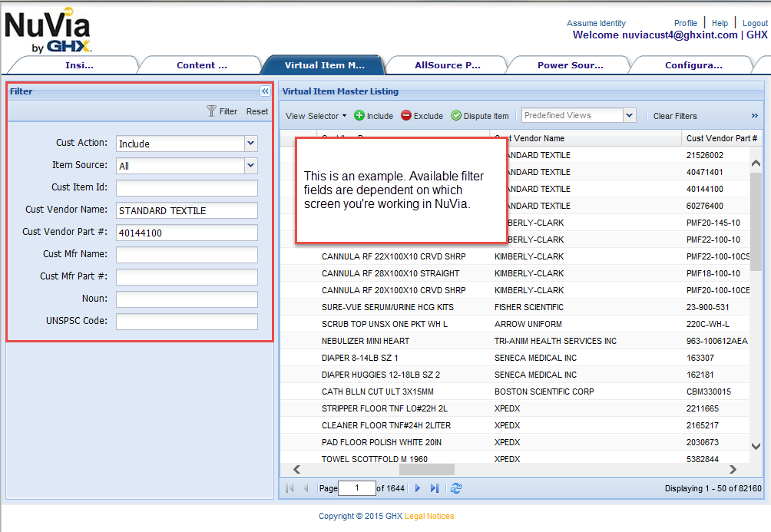Click the green Dispute Item check icon
The width and height of the screenshot is (771, 532).
pyautogui.click(x=456, y=116)
